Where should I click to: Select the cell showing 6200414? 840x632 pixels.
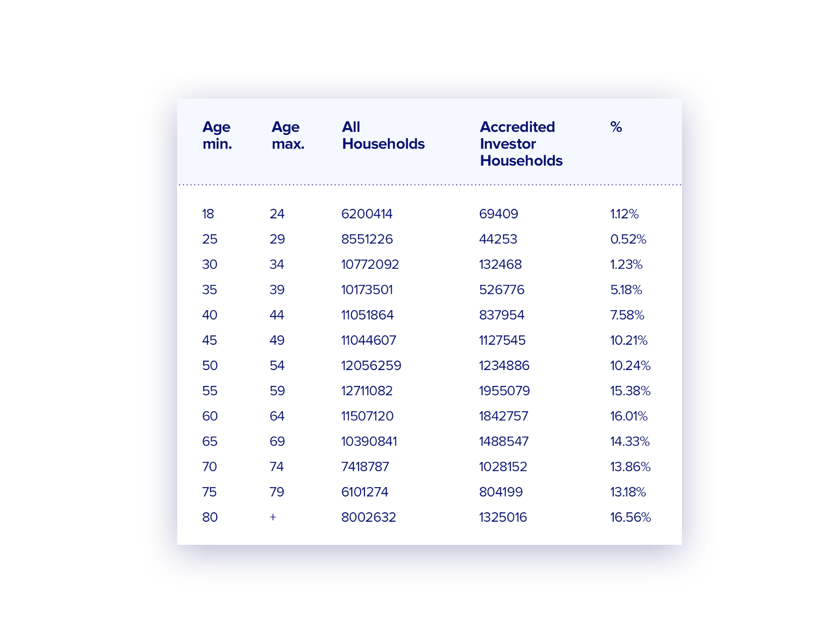(x=366, y=214)
